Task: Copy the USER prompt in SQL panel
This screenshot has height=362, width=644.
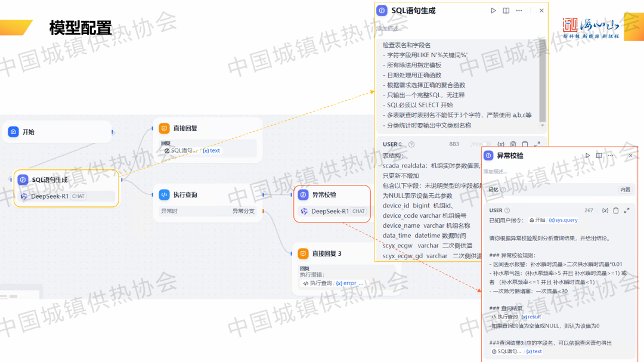Action: (525, 144)
